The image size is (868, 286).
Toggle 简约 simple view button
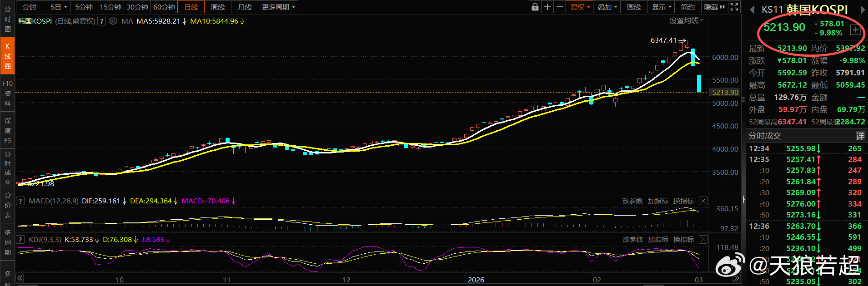(x=688, y=7)
